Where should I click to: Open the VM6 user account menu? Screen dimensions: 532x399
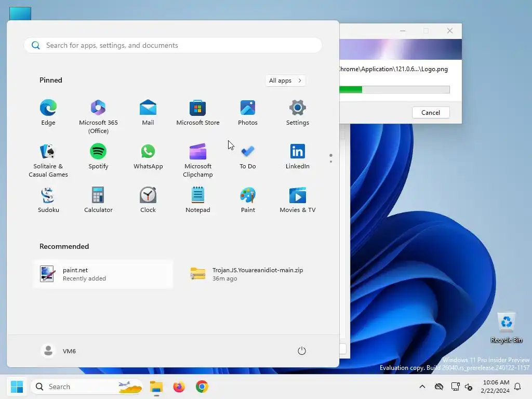point(58,351)
